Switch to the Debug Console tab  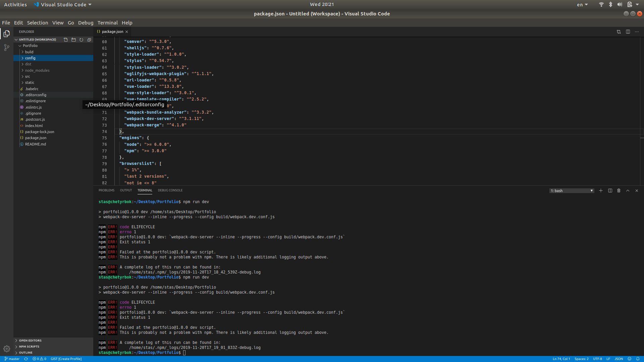click(170, 190)
